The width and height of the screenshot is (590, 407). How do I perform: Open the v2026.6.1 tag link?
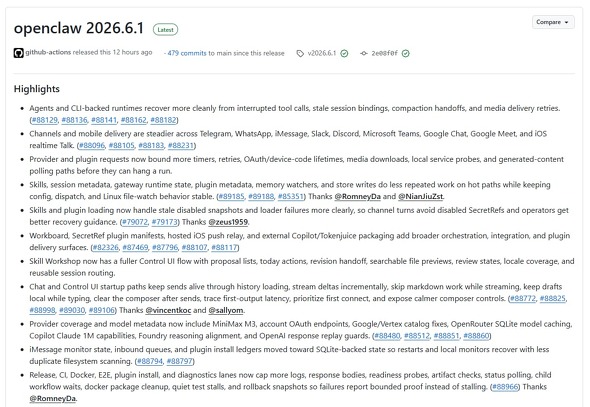click(x=322, y=53)
